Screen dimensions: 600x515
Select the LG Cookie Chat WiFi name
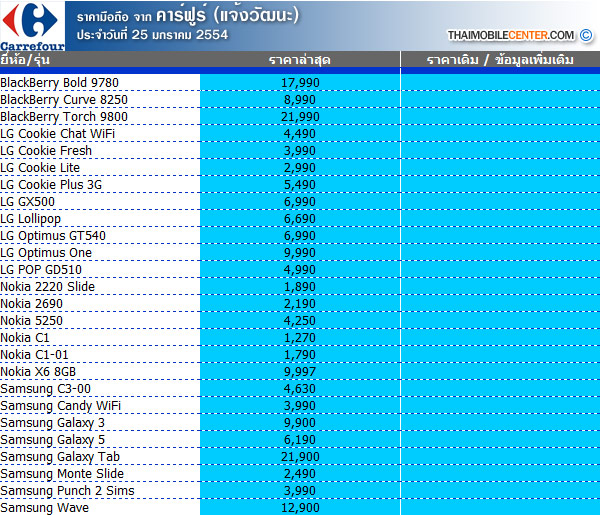pos(57,134)
